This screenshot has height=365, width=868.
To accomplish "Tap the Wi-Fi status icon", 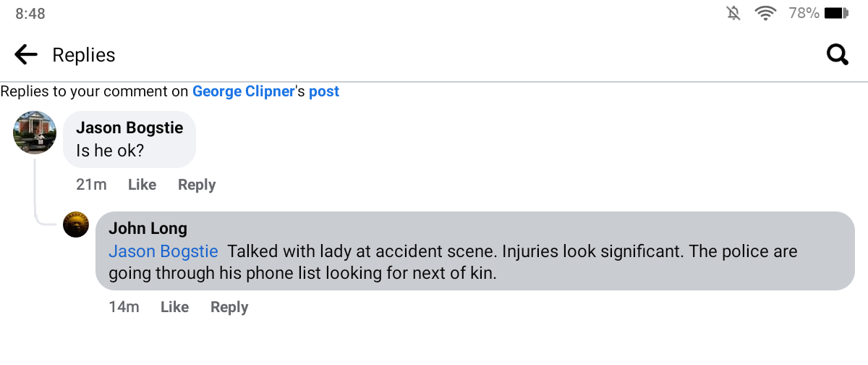I will point(764,13).
